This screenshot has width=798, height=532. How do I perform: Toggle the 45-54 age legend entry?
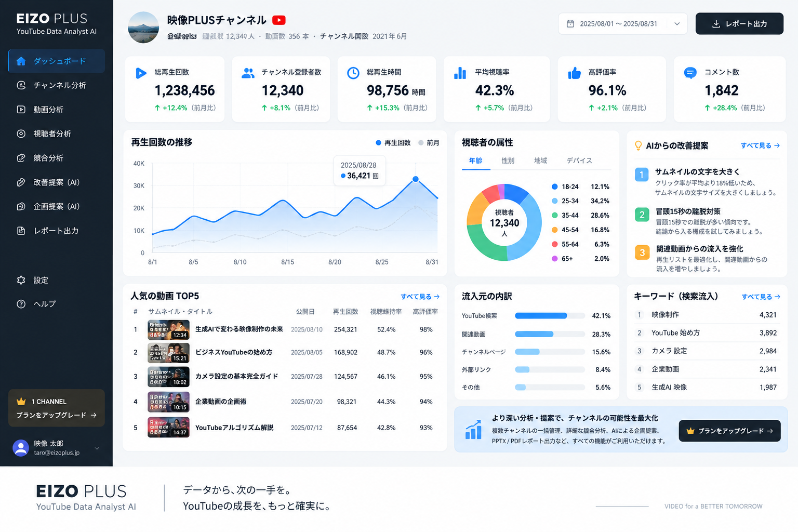pyautogui.click(x=580, y=230)
